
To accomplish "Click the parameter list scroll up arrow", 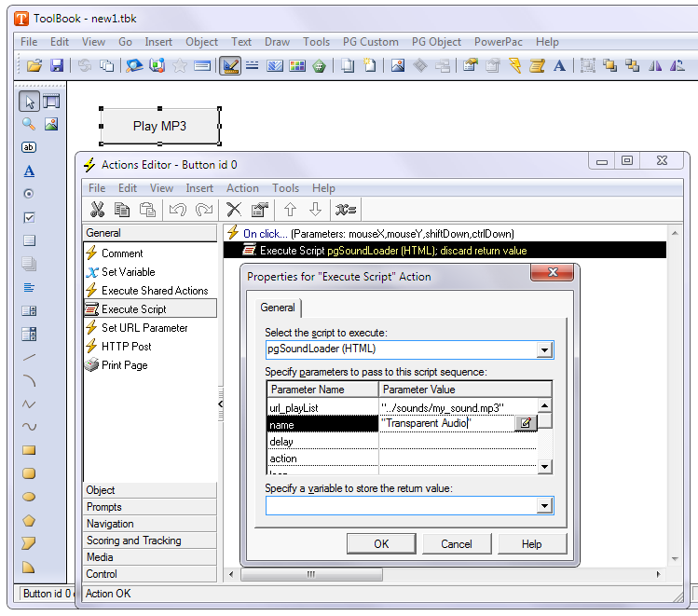I will [x=545, y=405].
